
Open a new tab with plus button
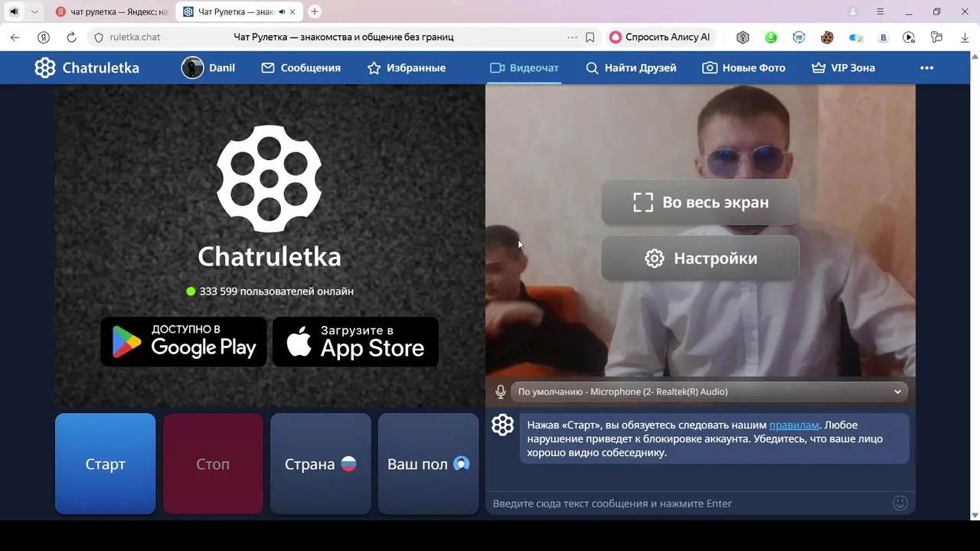pos(315,11)
